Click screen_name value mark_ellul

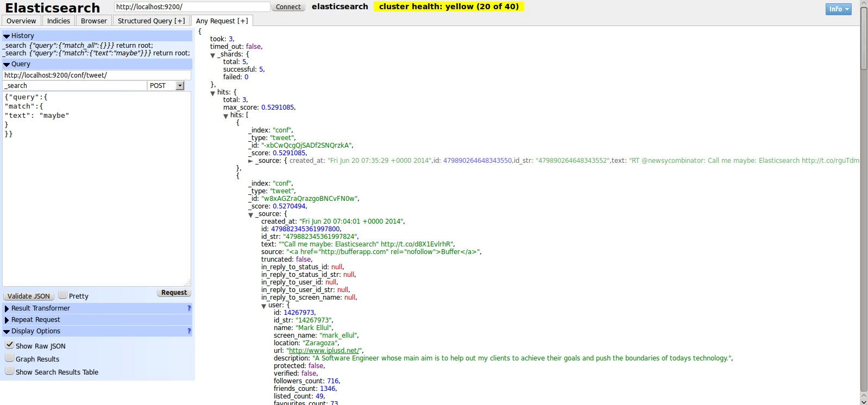[338, 336]
